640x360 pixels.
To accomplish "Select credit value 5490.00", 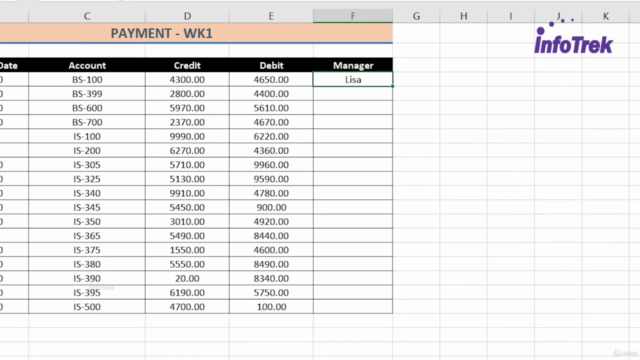I will 187,236.
